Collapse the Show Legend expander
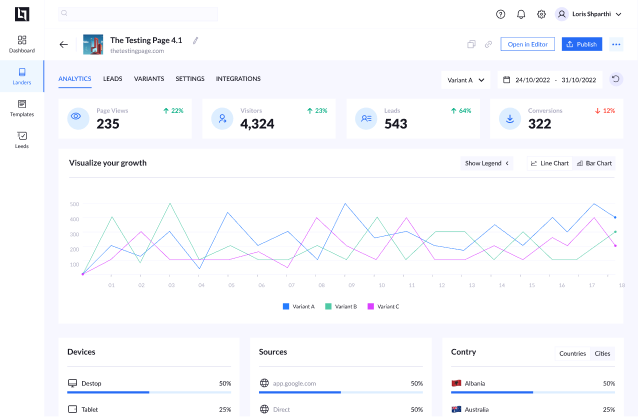The width and height of the screenshot is (638, 417). click(x=487, y=163)
